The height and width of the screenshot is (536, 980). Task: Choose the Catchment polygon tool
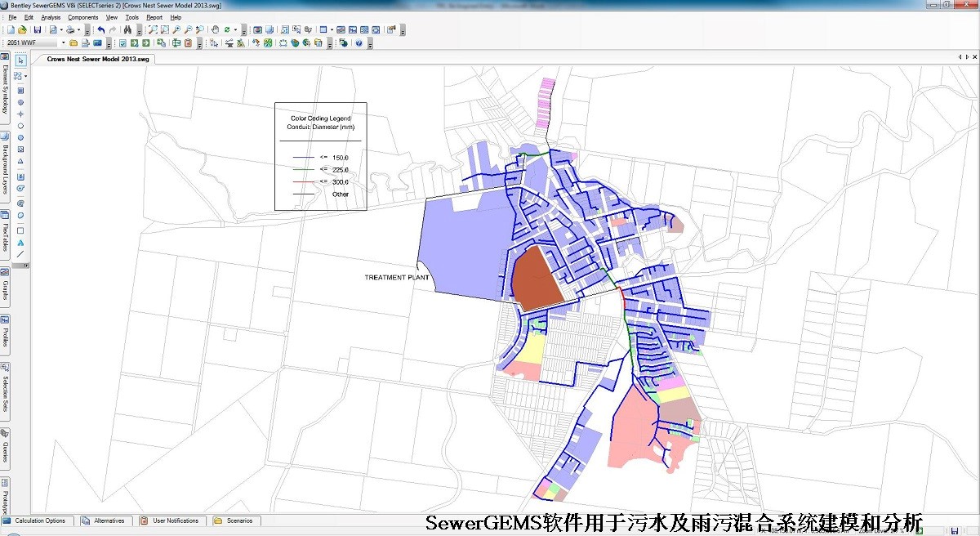click(x=20, y=216)
